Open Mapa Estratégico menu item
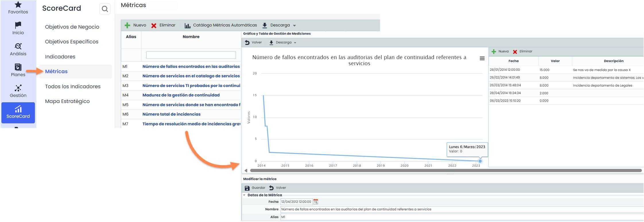Image resolution: width=644 pixels, height=222 pixels. (x=67, y=101)
